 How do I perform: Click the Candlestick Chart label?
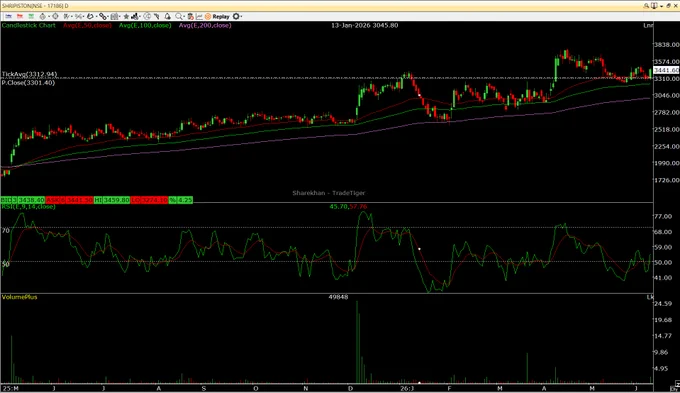point(29,25)
